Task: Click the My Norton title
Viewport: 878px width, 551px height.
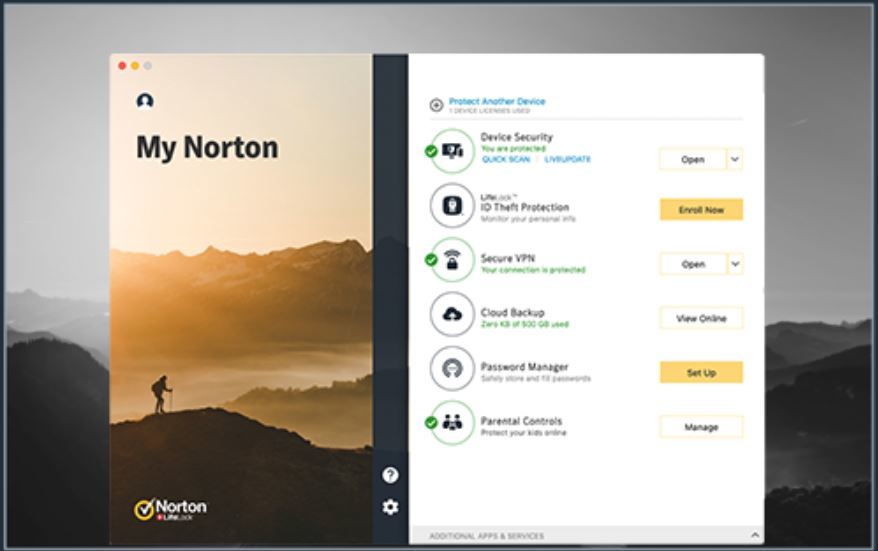Action: click(207, 148)
